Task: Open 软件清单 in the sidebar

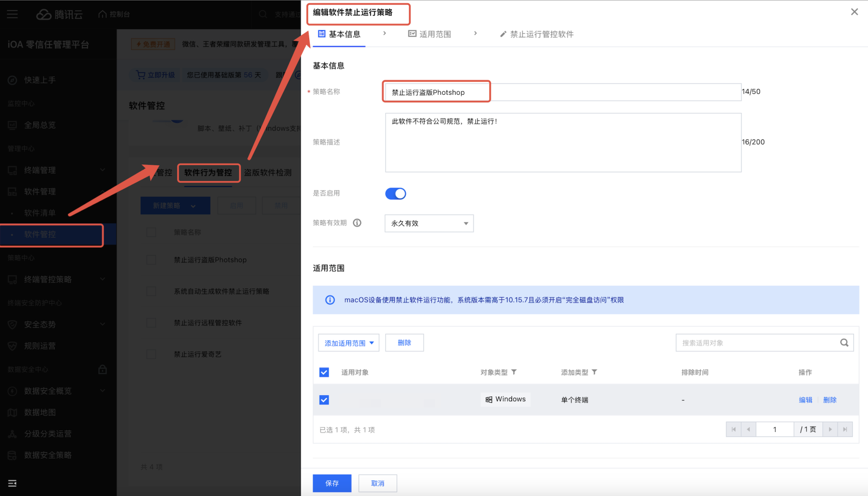Action: (40, 213)
